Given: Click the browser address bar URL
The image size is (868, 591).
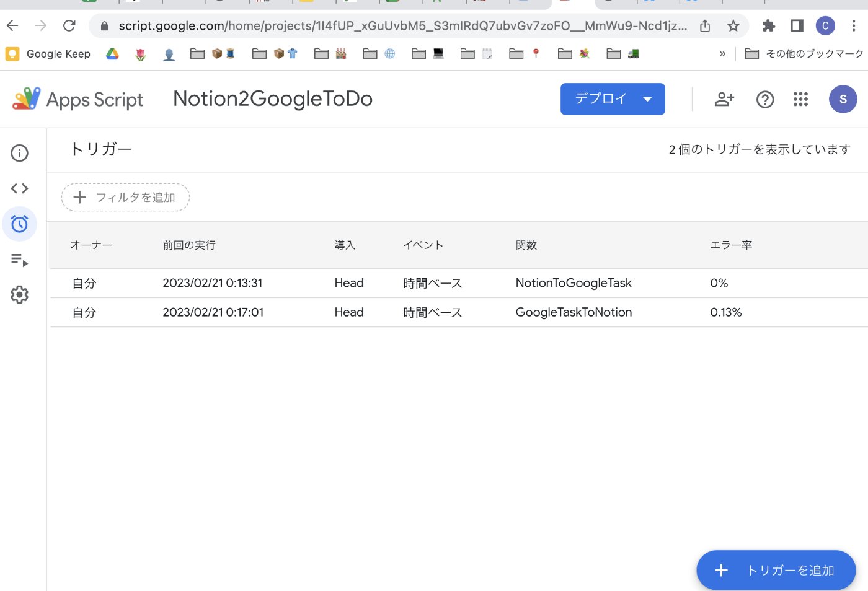Looking at the screenshot, I should click(x=403, y=25).
